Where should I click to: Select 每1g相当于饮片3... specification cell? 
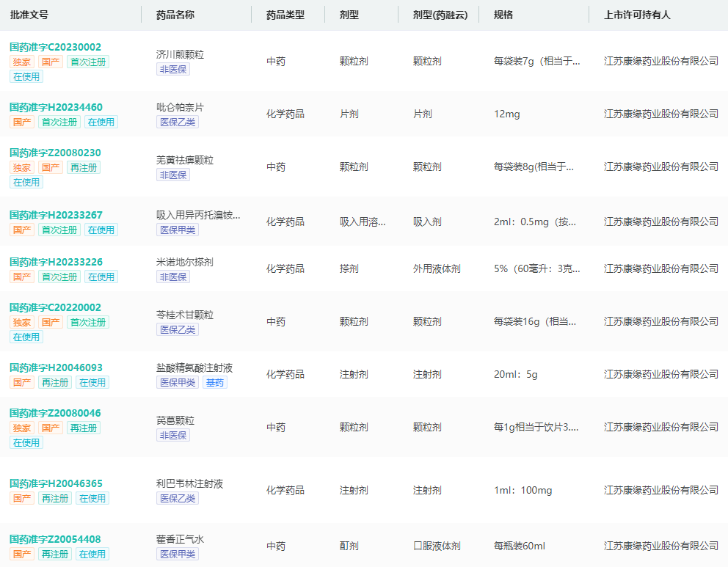tap(536, 428)
